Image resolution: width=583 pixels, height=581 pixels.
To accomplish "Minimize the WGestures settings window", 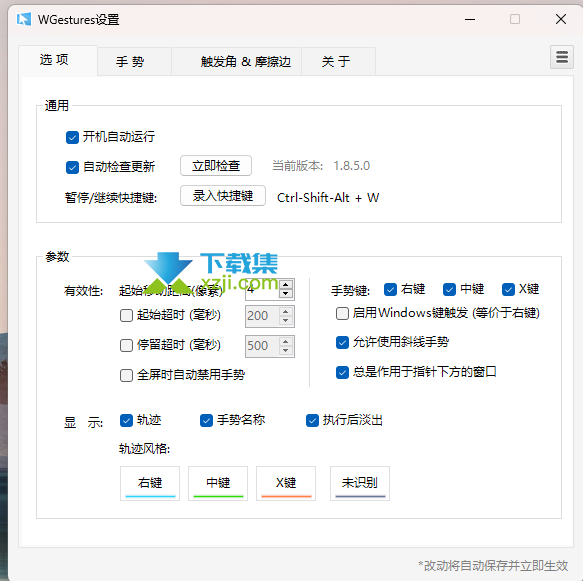I will coord(470,19).
